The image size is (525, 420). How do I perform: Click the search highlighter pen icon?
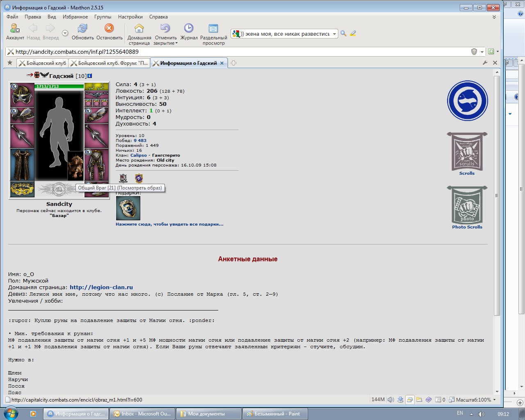pos(353,34)
